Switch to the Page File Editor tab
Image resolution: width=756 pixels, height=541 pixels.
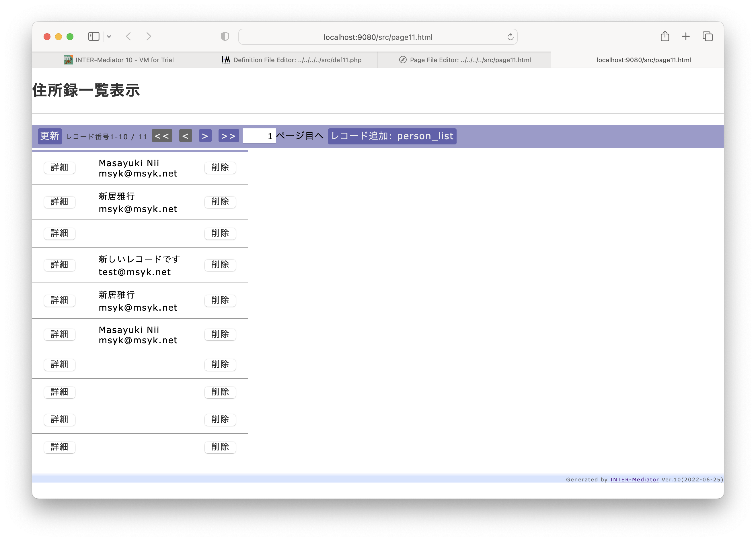[x=464, y=60]
